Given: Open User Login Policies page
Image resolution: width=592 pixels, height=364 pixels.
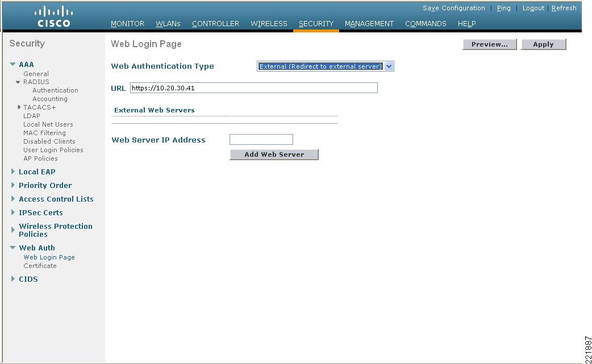Looking at the screenshot, I should tap(53, 150).
